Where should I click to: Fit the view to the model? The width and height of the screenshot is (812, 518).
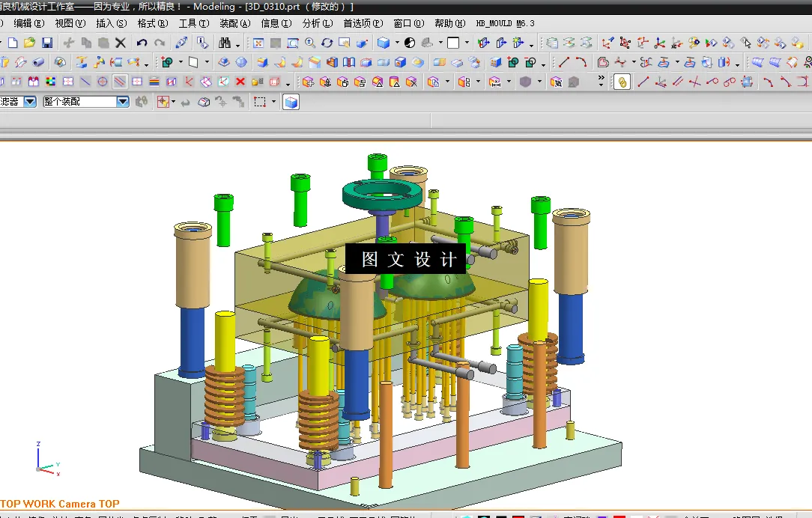point(258,43)
